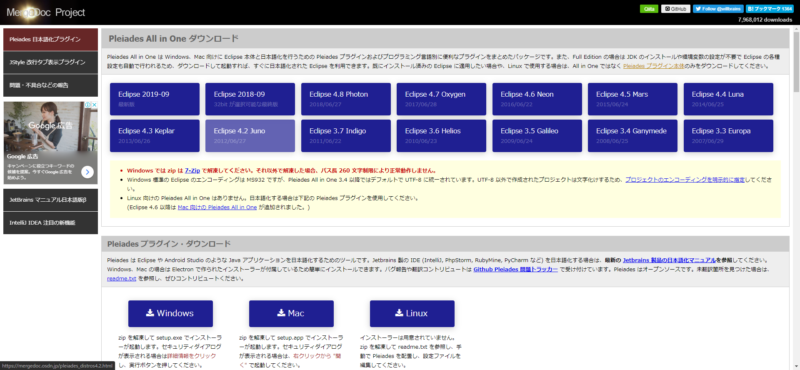The height and width of the screenshot is (370, 800).
Task: Choose Eclipse 4.8 Photon tile
Action: coord(346,99)
